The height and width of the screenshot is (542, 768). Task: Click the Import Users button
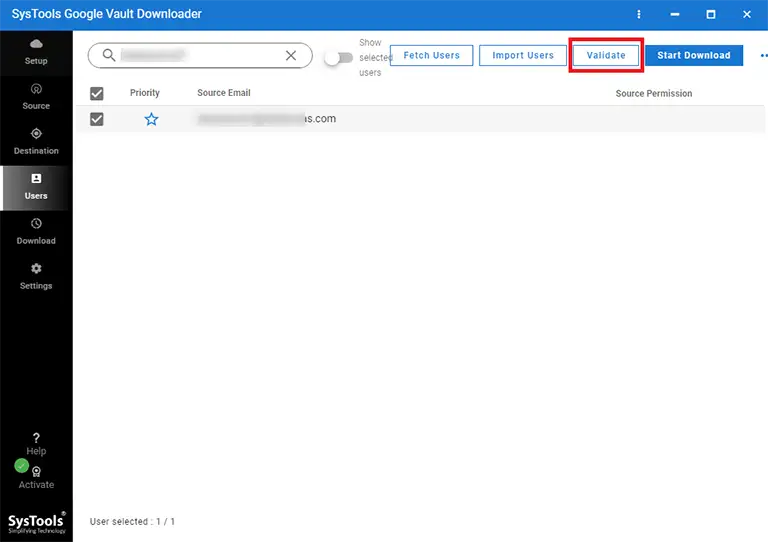coord(523,55)
